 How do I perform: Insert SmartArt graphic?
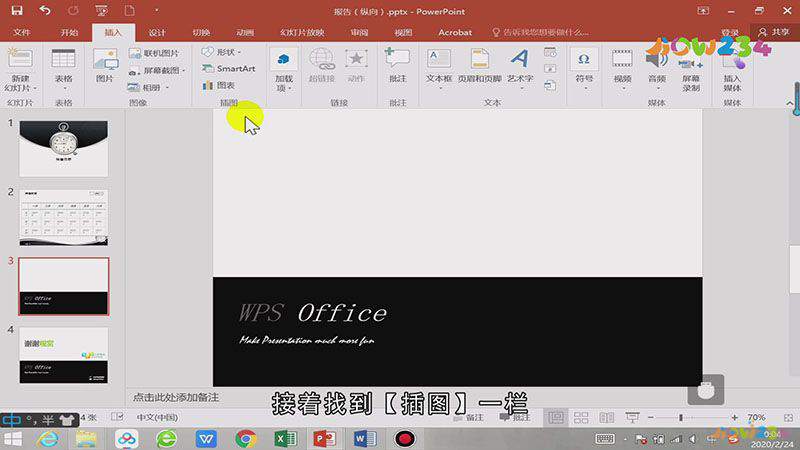[229, 68]
